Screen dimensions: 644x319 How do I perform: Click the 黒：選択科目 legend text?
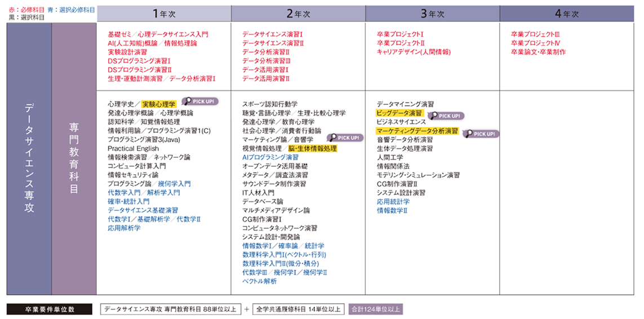point(26,17)
